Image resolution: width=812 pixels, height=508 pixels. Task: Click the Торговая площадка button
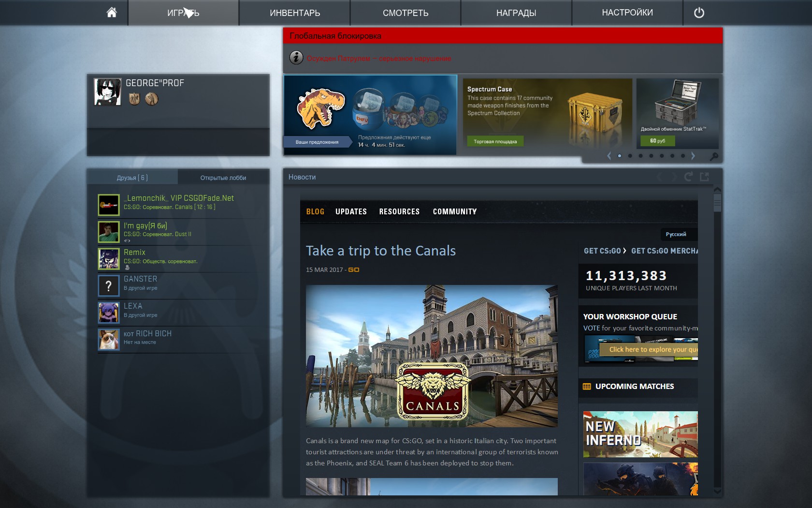495,141
